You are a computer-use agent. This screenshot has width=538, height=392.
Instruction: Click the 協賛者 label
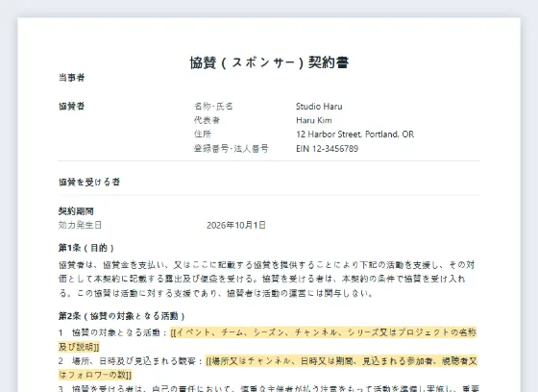[71, 106]
